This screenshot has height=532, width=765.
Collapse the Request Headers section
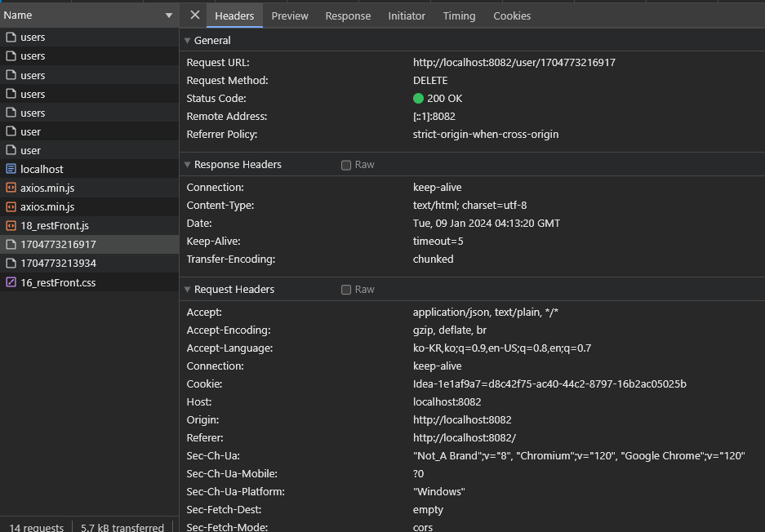(187, 290)
